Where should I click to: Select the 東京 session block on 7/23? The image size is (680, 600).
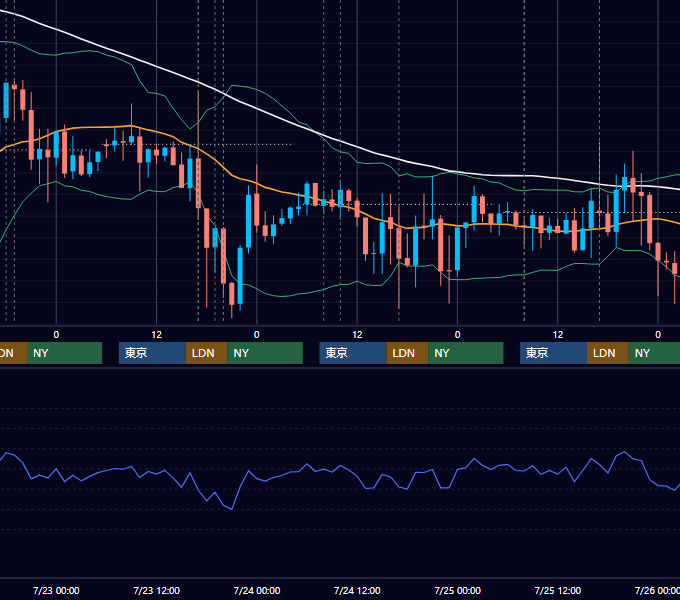pyautogui.click(x=152, y=353)
